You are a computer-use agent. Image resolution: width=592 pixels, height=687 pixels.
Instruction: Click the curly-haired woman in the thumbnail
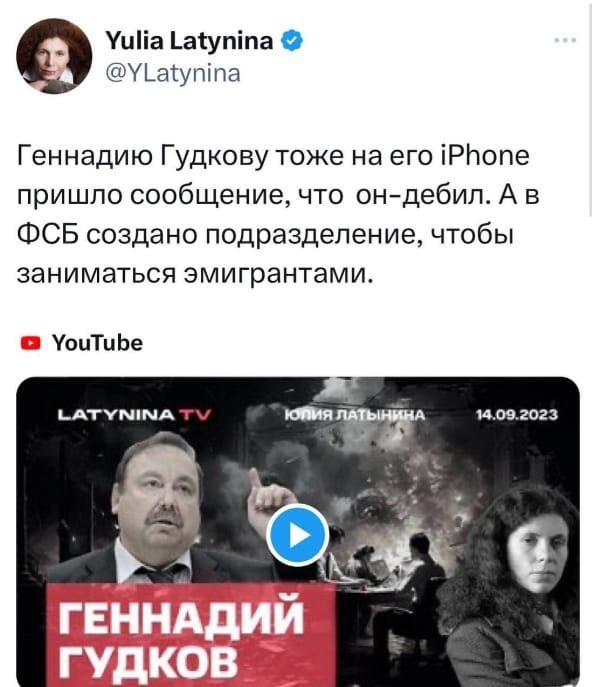click(515, 585)
